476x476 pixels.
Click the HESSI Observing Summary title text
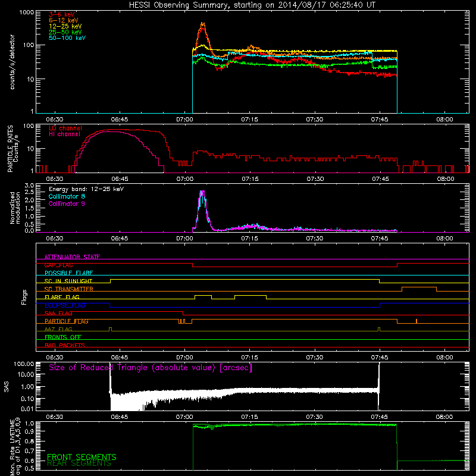click(252, 5)
